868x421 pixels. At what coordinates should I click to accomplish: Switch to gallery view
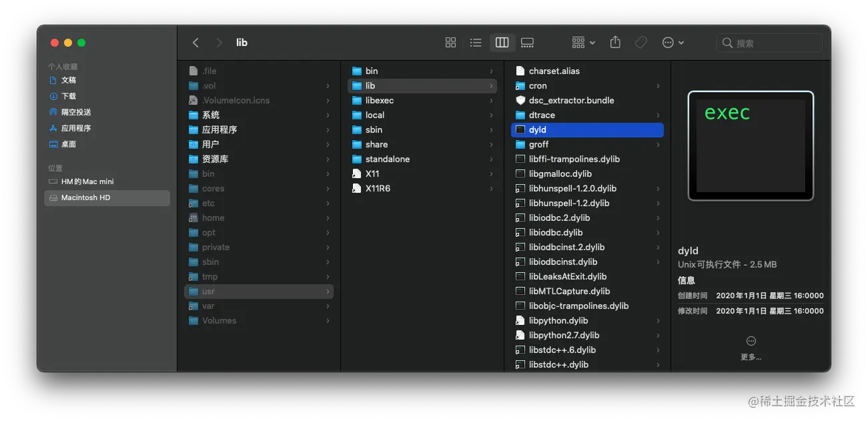click(x=527, y=43)
